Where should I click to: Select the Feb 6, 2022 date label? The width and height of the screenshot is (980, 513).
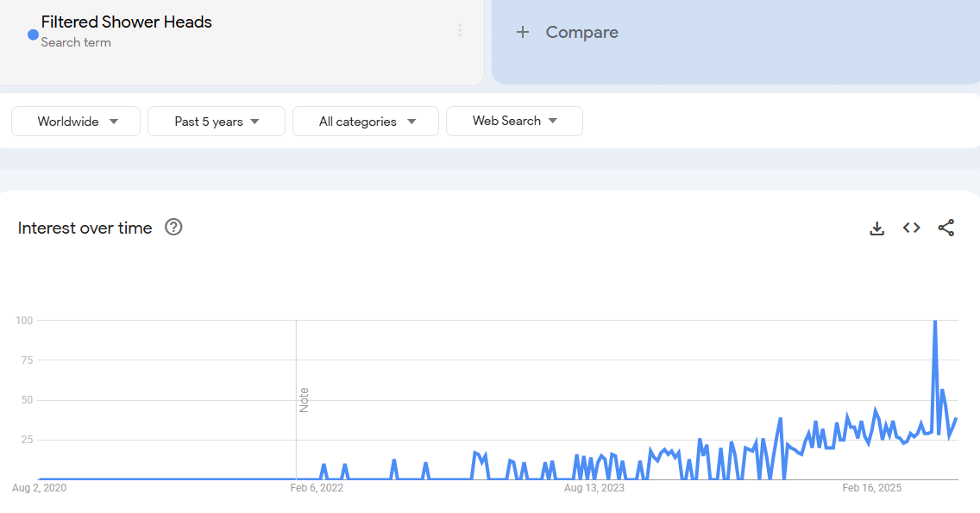point(317,488)
